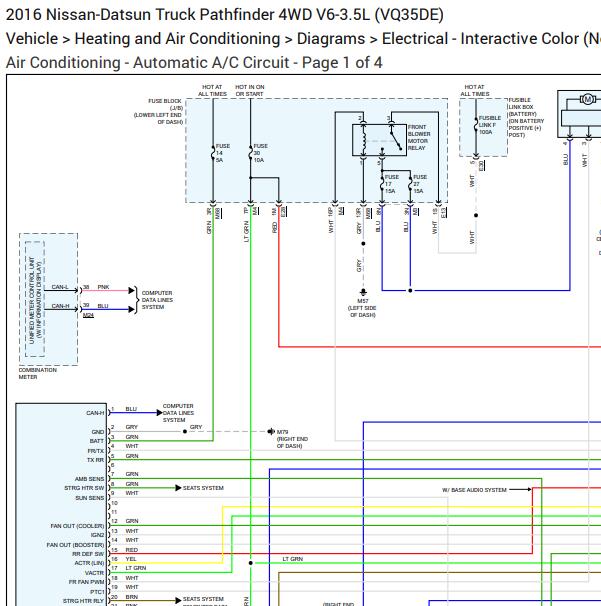
Task: Click the UNIFIED METER CONTROL UNIT label
Action: coord(35,300)
